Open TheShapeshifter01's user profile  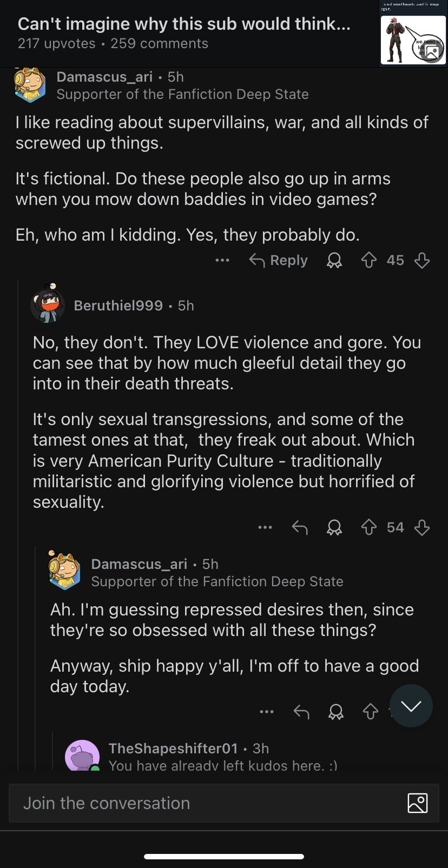pyautogui.click(x=173, y=748)
